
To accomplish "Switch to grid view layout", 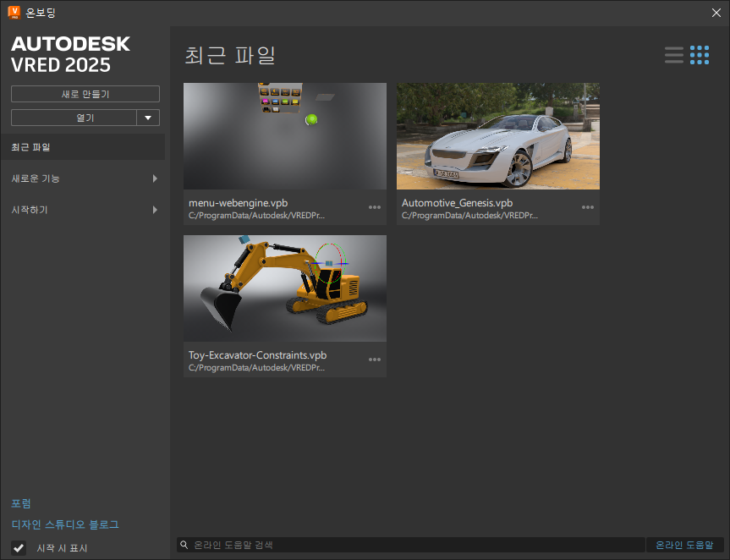I will [x=699, y=54].
